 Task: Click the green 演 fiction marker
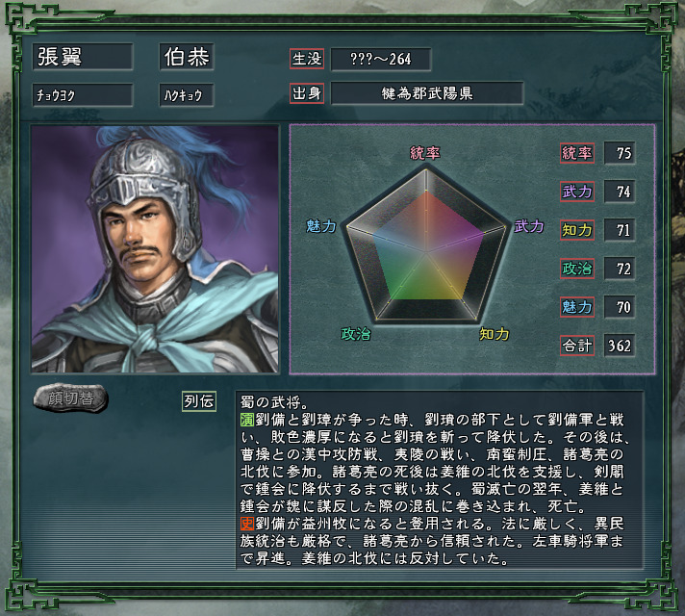(247, 421)
